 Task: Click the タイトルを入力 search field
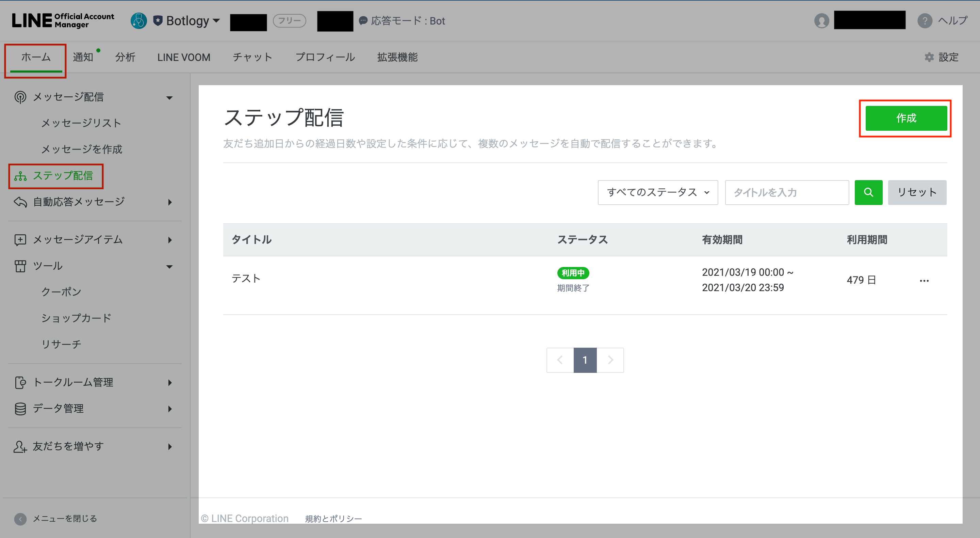click(786, 192)
